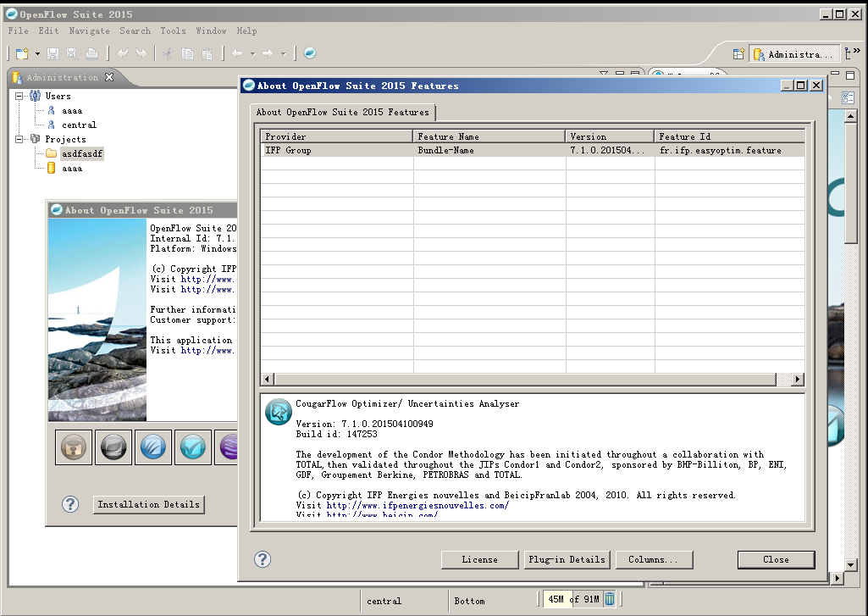Open the Edit menu
This screenshot has width=868, height=616.
click(x=48, y=31)
